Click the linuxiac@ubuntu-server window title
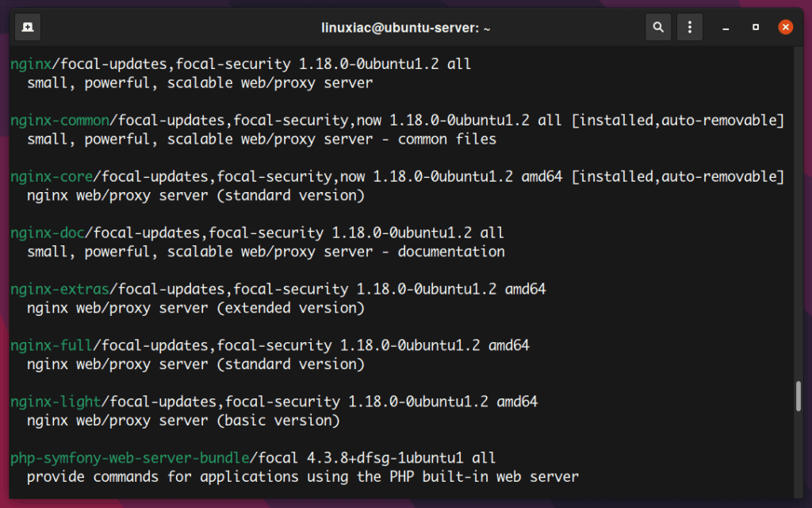This screenshot has width=812, height=508. click(405, 28)
